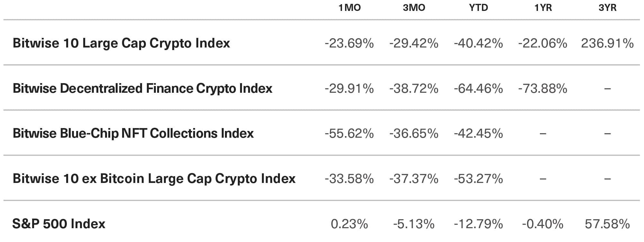
Task: Click the S&P 500 Index row label
Action: [59, 224]
